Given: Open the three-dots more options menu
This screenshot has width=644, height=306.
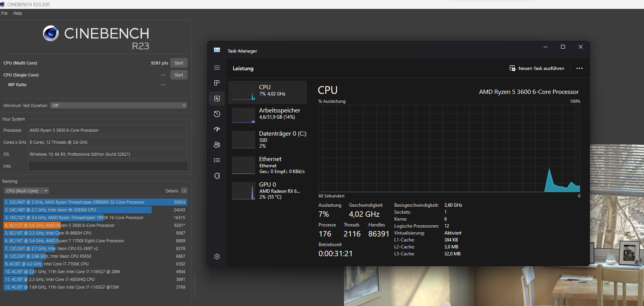Looking at the screenshot, I should 579,68.
